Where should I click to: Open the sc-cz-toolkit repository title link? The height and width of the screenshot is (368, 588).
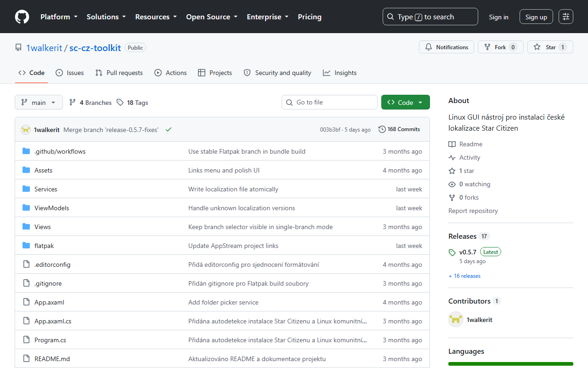tap(95, 48)
